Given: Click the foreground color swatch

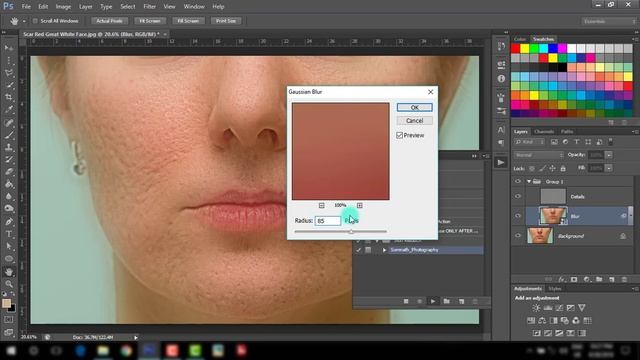Looking at the screenshot, I should pyautogui.click(x=6, y=303).
